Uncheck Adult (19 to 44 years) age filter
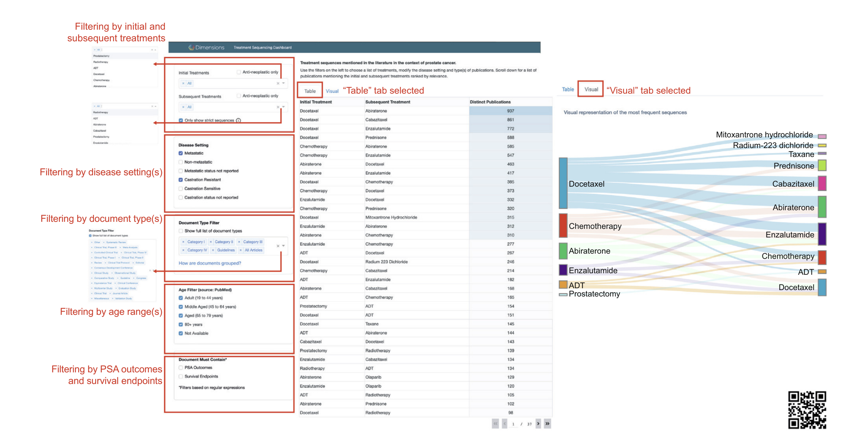 [181, 298]
